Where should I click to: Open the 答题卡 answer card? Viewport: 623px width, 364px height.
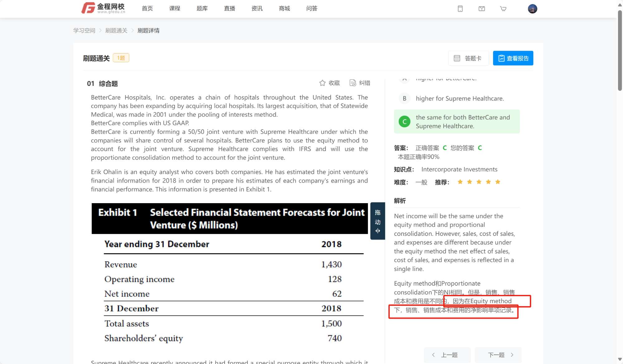click(468, 58)
